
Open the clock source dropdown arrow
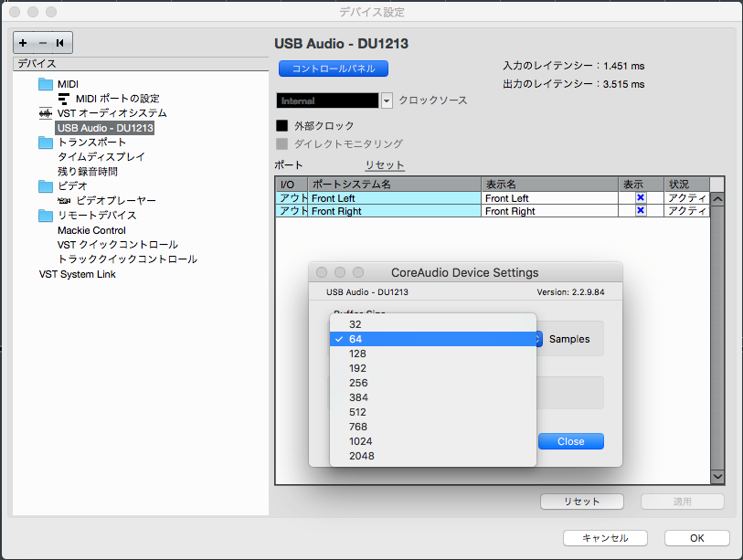[387, 100]
